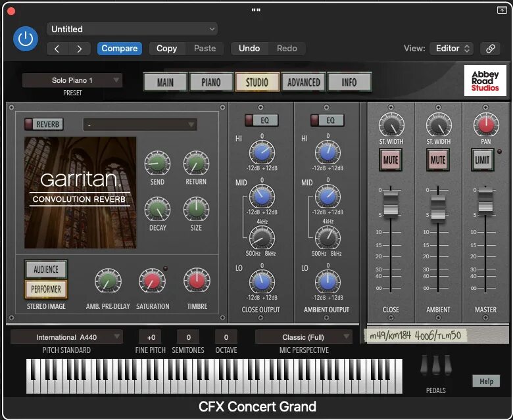Click the Ambient Output MID gain knob
This screenshot has width=513, height=420.
point(328,197)
